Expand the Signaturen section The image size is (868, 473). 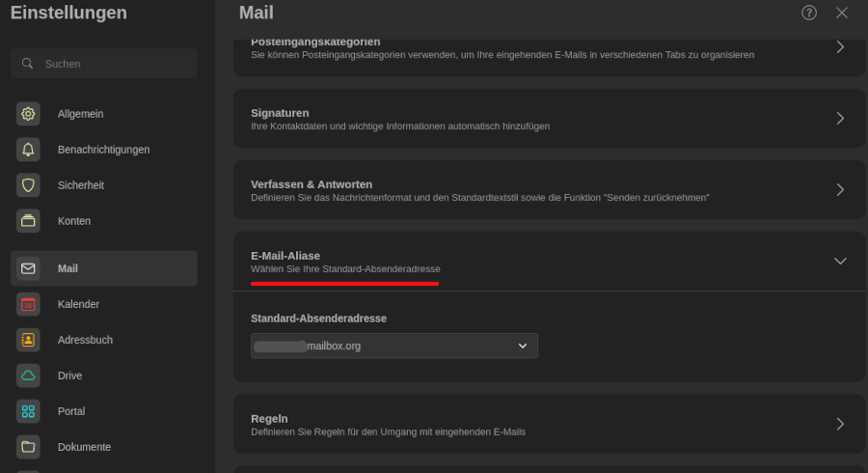(x=549, y=119)
